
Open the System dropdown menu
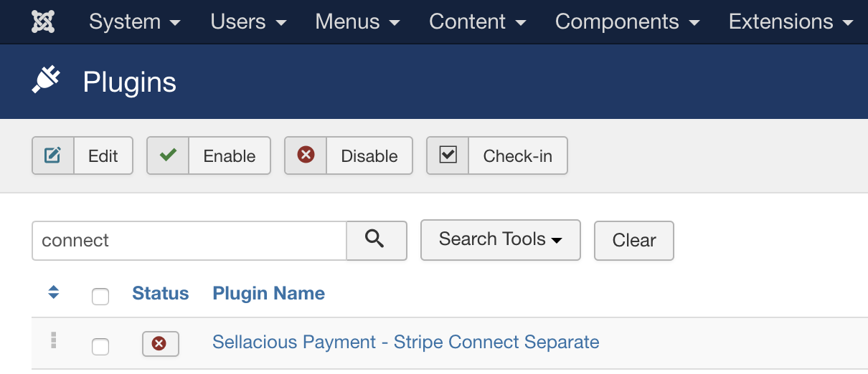click(x=135, y=21)
